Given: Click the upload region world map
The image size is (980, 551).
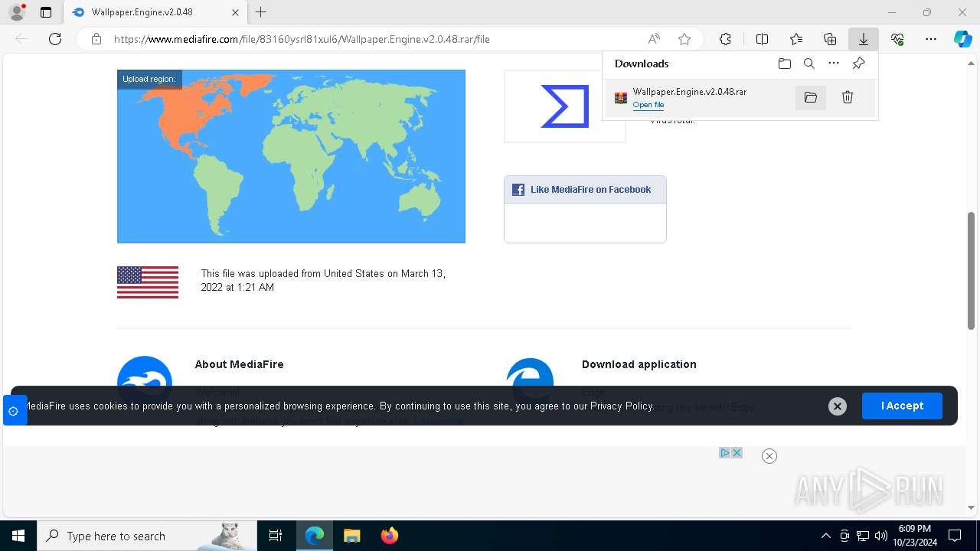Looking at the screenshot, I should coord(291,156).
